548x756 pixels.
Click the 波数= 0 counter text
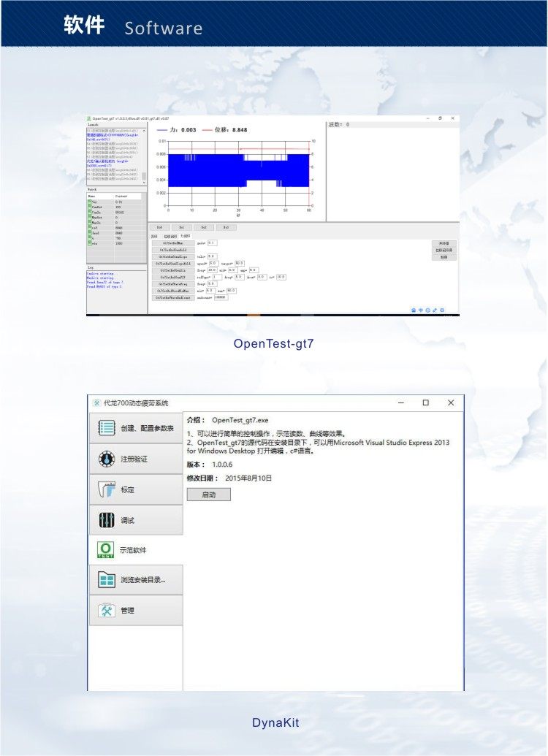tap(339, 124)
